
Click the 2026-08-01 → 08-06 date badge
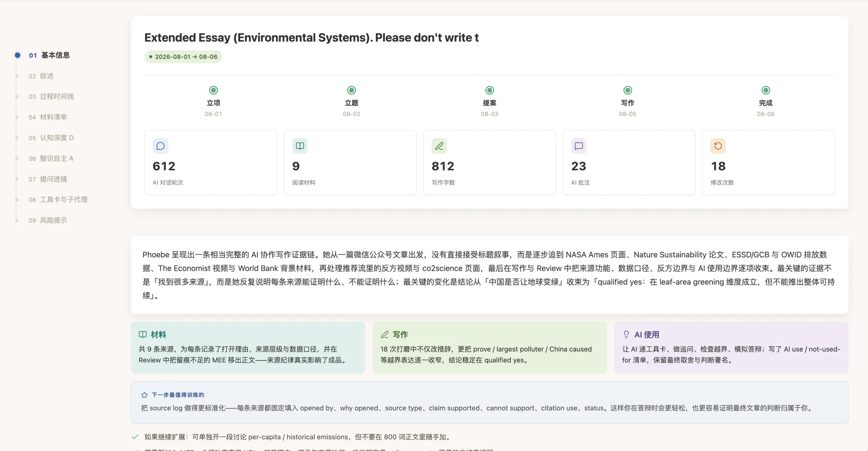(x=183, y=57)
